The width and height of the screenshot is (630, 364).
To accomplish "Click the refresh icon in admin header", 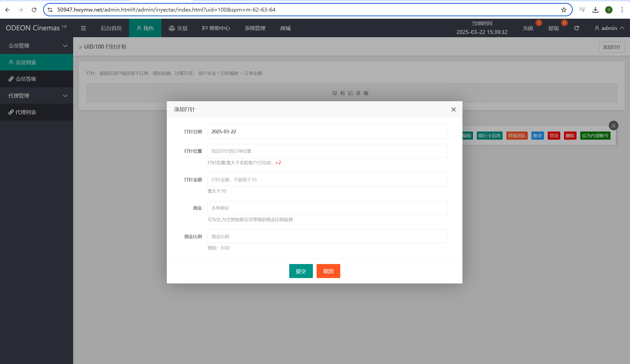I will point(577,28).
